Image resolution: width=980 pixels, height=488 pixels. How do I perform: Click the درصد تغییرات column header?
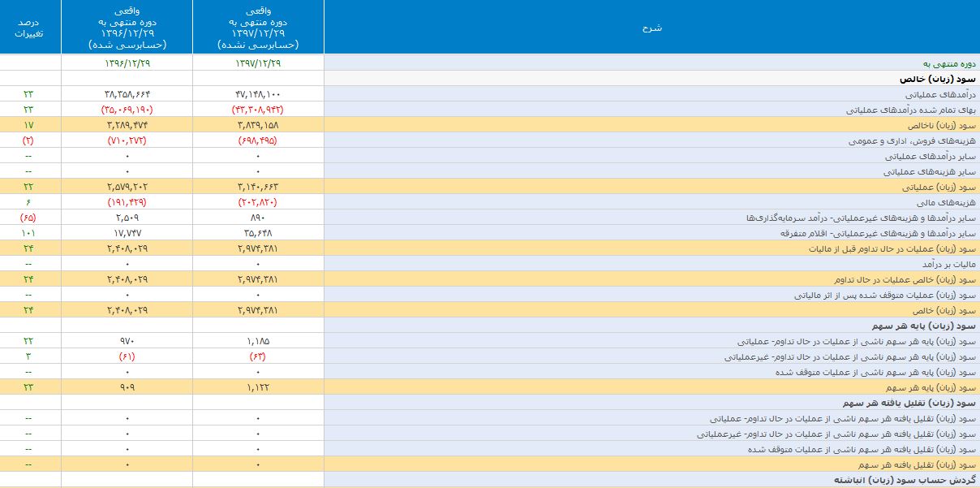point(30,28)
